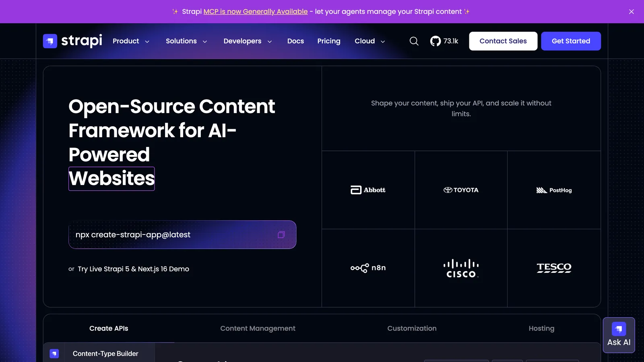
Task: Click the Contact Sales button
Action: pyautogui.click(x=503, y=41)
